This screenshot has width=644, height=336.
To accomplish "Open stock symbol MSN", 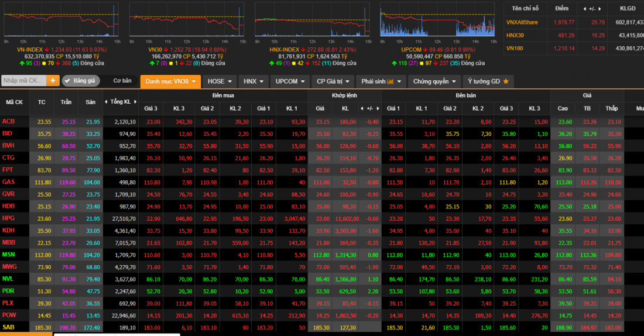I will point(8,255).
